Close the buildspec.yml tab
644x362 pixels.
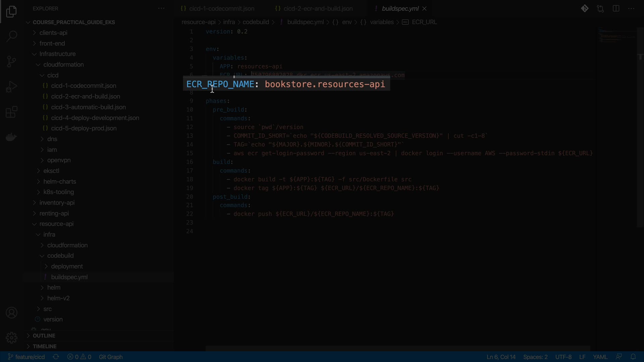click(424, 9)
